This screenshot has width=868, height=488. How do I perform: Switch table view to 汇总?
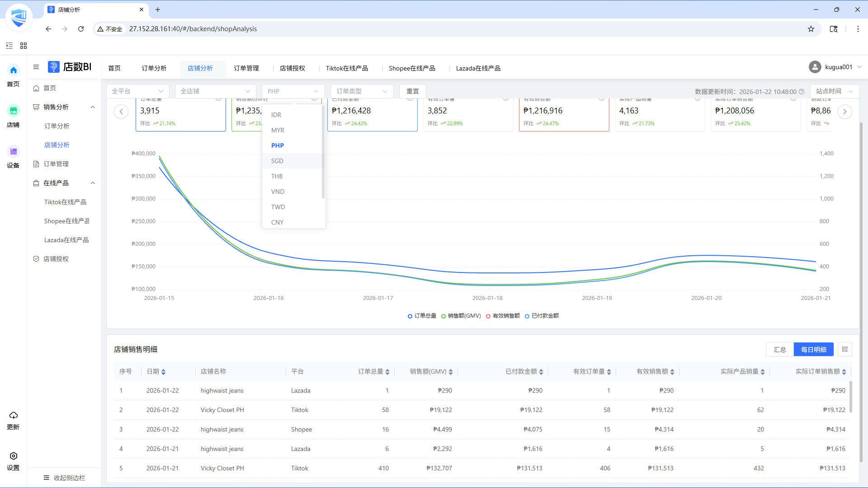click(x=779, y=349)
